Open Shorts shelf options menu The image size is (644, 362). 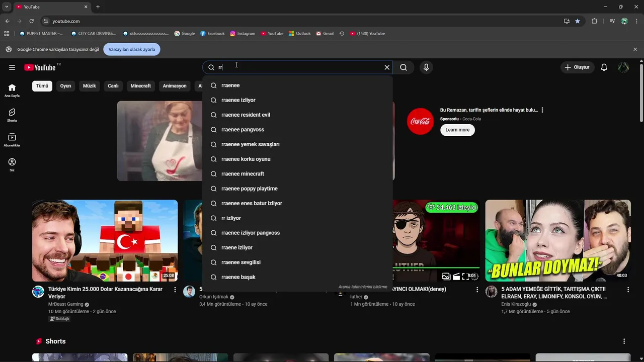pyautogui.click(x=624, y=341)
